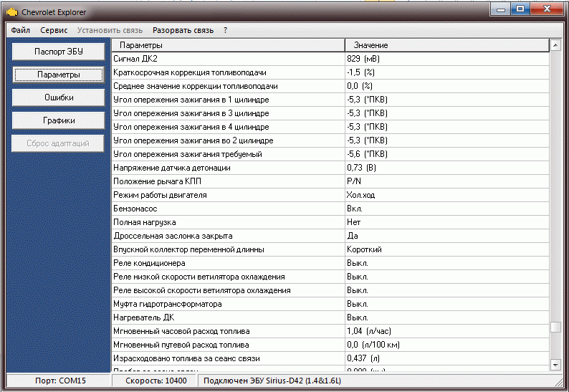Open the Графики view
Viewport: 569px width, 392px height.
(59, 120)
